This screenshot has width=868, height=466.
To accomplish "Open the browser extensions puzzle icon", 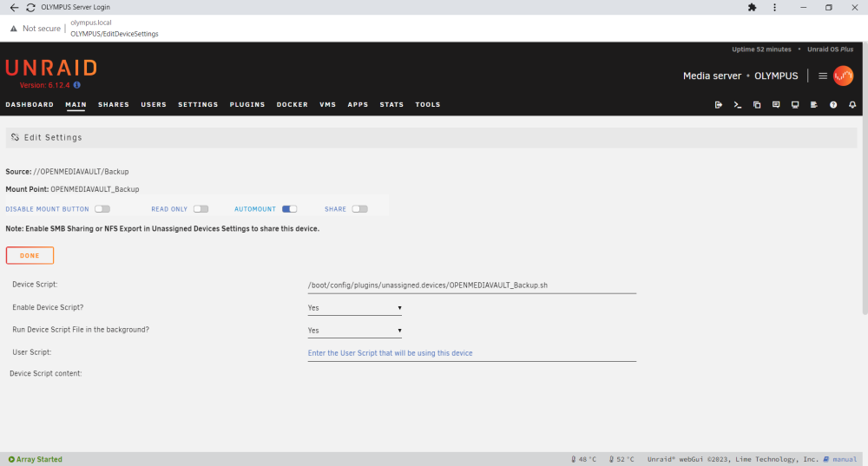I will click(x=752, y=7).
